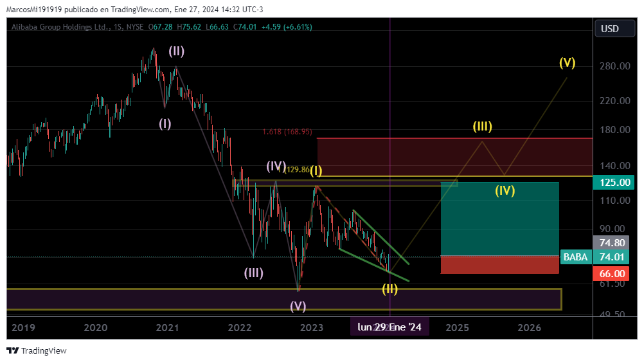Click the 110.00 price axis label
The image size is (644, 362).
[614, 201]
